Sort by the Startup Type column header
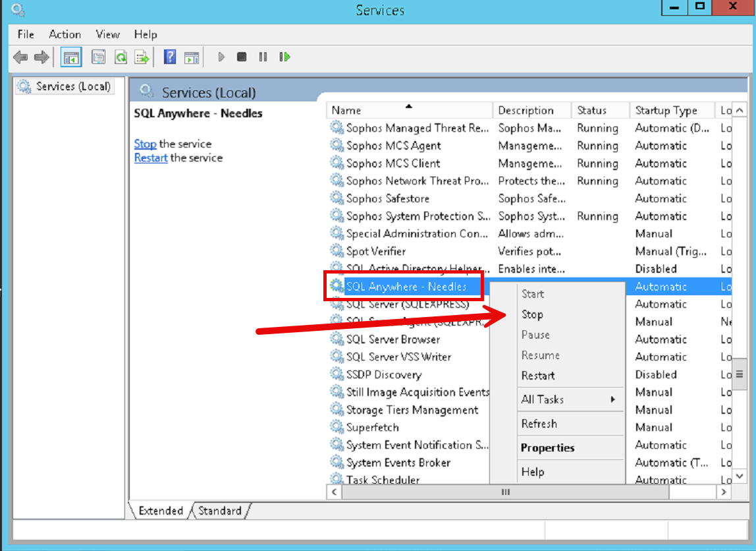This screenshot has height=551, width=756. click(x=672, y=110)
